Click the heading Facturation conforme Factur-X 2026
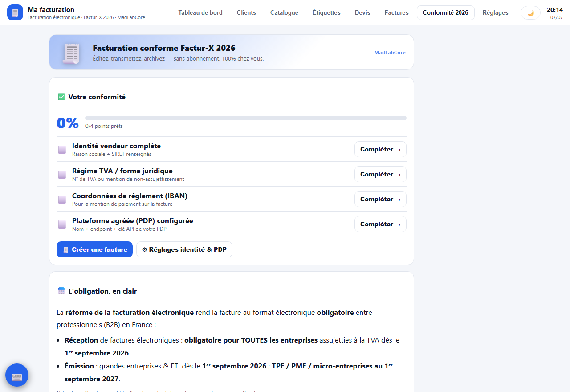The image size is (570, 392). pyautogui.click(x=164, y=48)
